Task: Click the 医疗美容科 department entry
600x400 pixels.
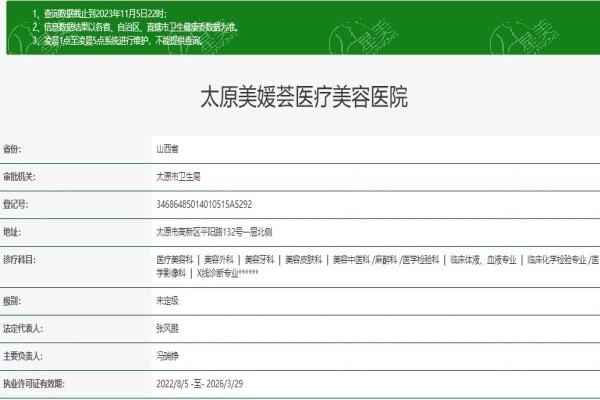Action: click(x=174, y=260)
